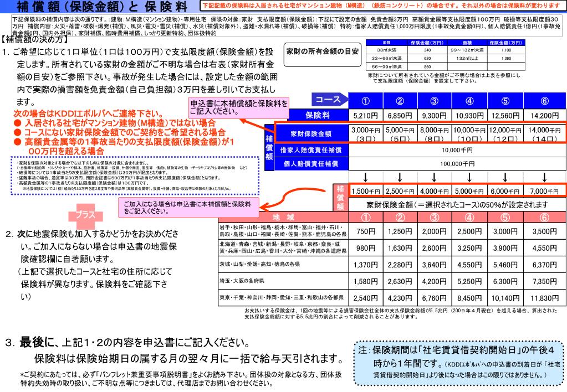Viewport: 567px width, 392px height.
Task: Click the 9,300円 premium cell
Action: pyautogui.click(x=435, y=116)
